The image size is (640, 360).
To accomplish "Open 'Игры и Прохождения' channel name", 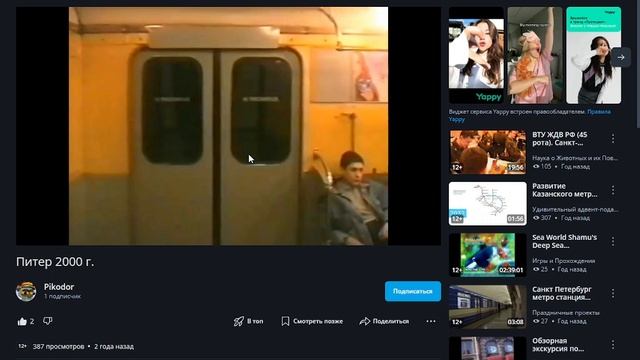I will tap(564, 261).
